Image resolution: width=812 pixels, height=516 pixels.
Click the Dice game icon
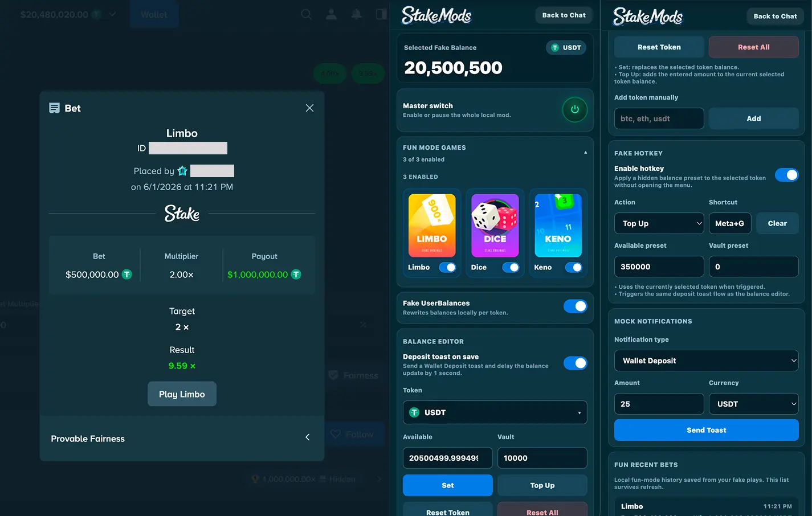(x=495, y=226)
